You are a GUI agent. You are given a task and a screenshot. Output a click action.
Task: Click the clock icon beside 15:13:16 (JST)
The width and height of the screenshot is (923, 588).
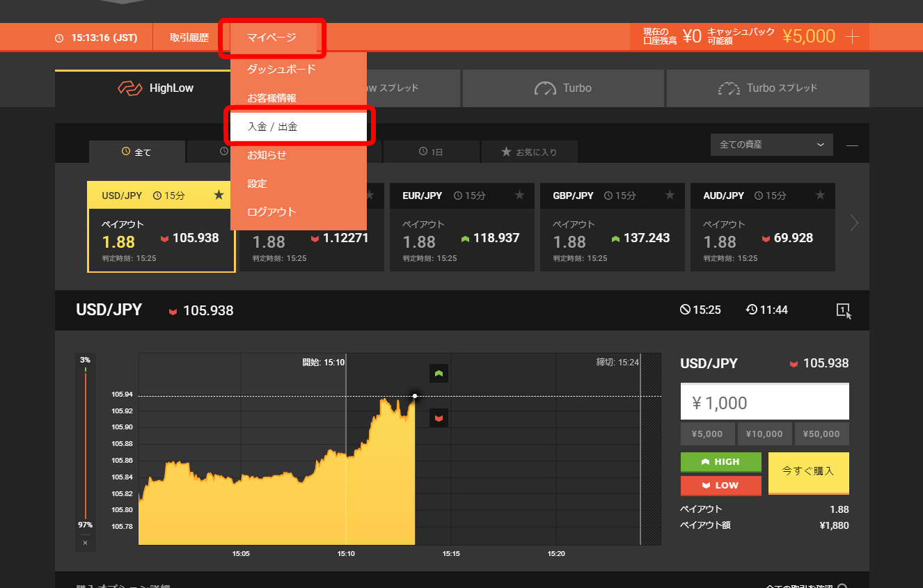[x=59, y=38]
